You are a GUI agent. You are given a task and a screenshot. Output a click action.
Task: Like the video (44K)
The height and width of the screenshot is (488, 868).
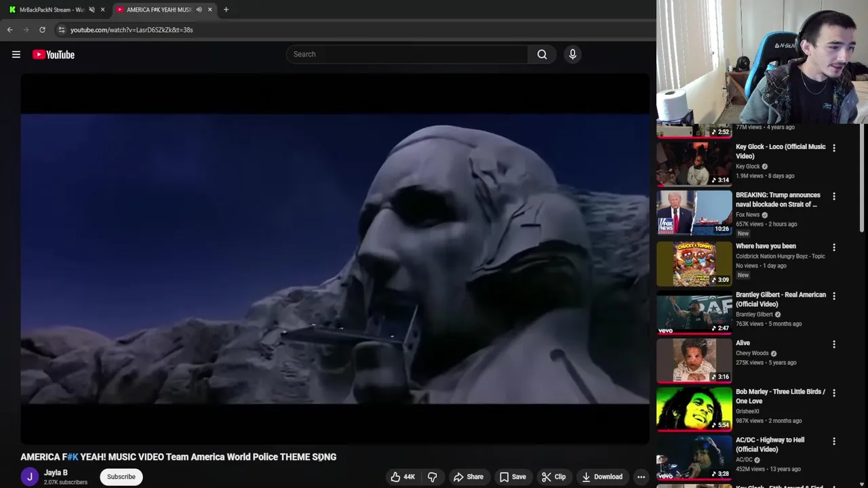click(x=403, y=476)
